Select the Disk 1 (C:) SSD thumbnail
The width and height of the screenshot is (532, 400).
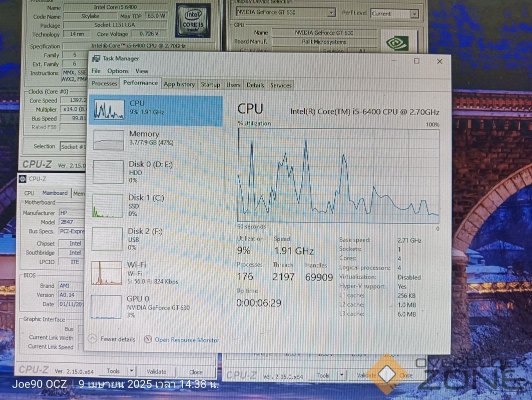point(108,205)
